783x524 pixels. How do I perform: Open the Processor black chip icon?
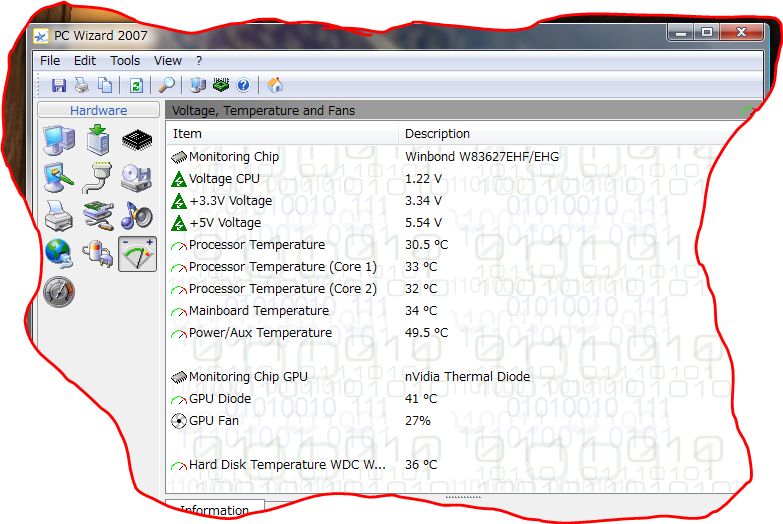(137, 140)
